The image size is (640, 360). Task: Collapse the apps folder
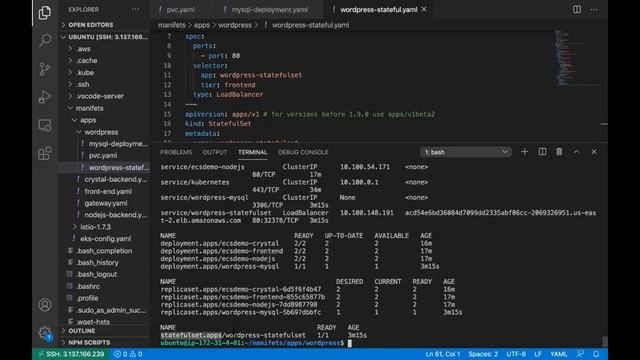pos(88,120)
